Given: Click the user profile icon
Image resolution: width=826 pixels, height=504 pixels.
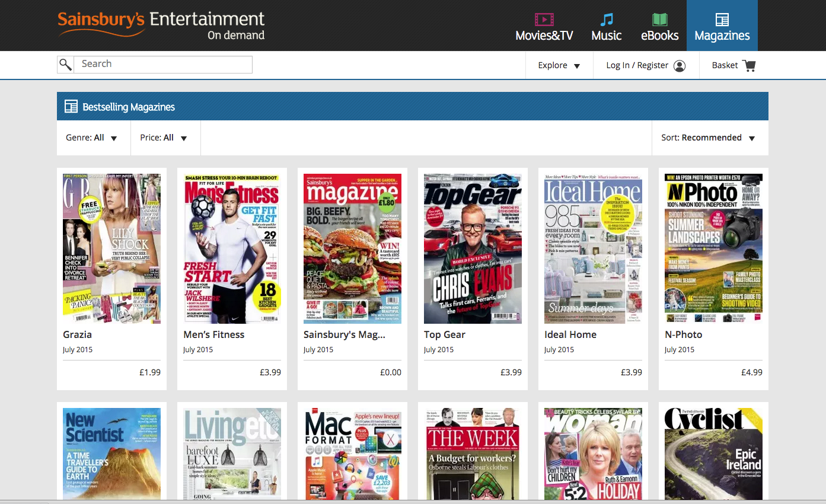Looking at the screenshot, I should (680, 66).
